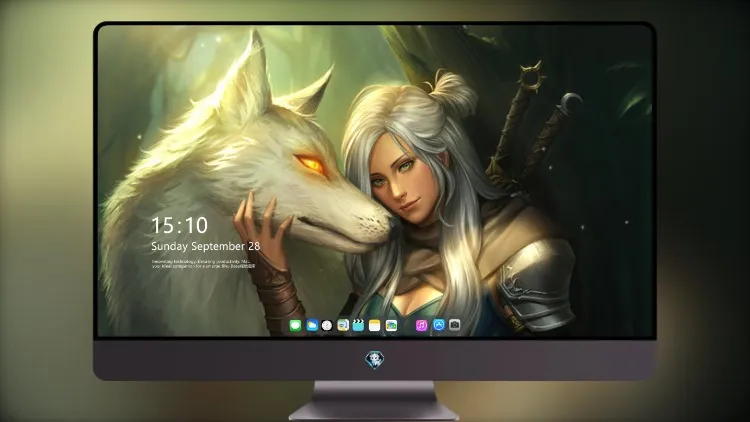
Task: Open the photo gallery icon in dock
Action: coord(391,326)
